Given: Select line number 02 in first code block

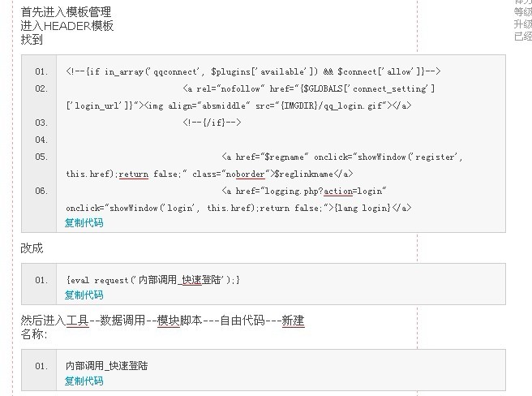Looking at the screenshot, I should [41, 88].
